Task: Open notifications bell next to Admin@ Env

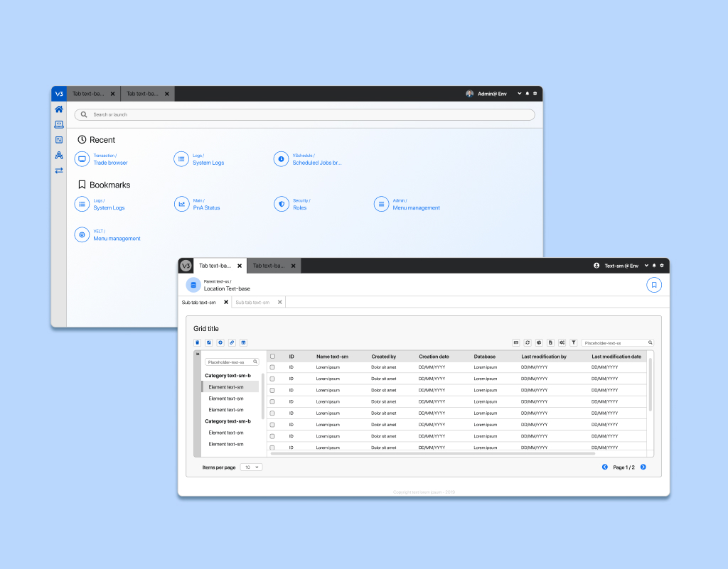Action: point(528,94)
